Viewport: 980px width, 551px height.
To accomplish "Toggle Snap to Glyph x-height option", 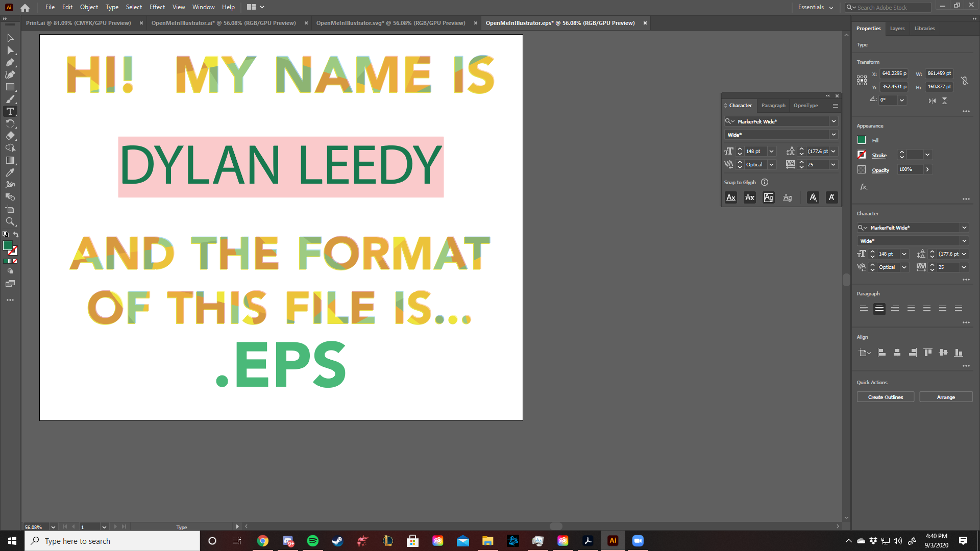I will click(x=750, y=197).
